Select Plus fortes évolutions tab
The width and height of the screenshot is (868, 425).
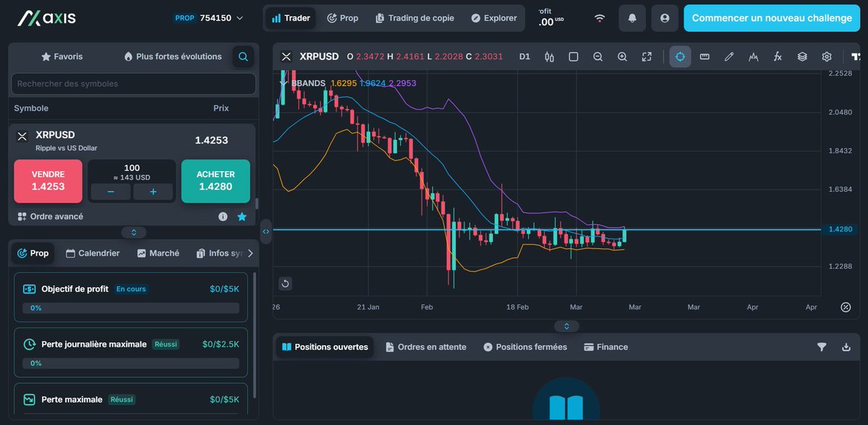(173, 56)
